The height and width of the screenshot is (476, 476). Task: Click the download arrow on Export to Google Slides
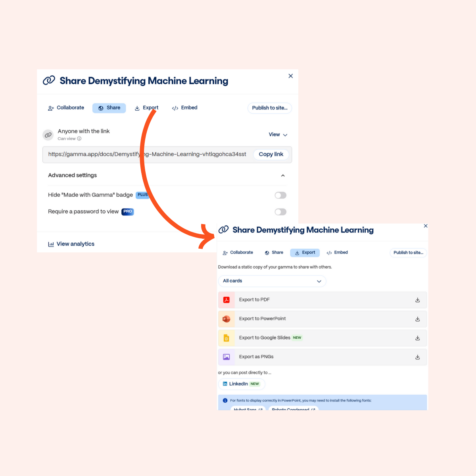click(x=418, y=338)
